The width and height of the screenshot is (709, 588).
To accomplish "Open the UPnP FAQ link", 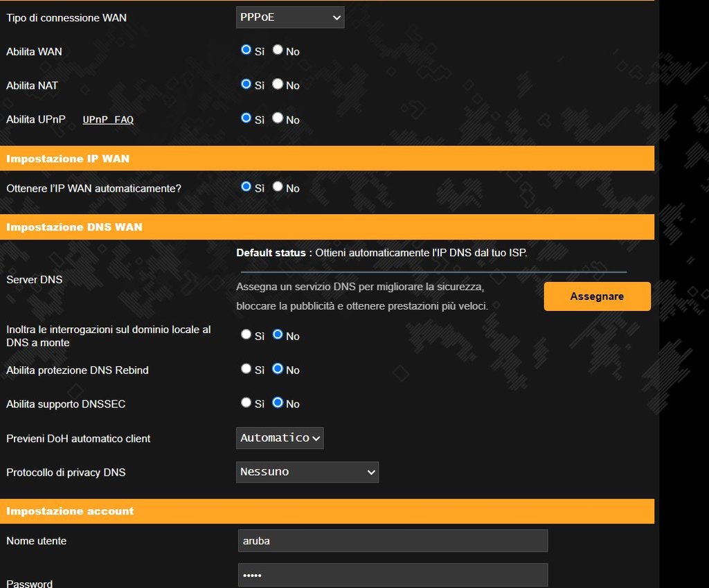I will click(x=108, y=120).
